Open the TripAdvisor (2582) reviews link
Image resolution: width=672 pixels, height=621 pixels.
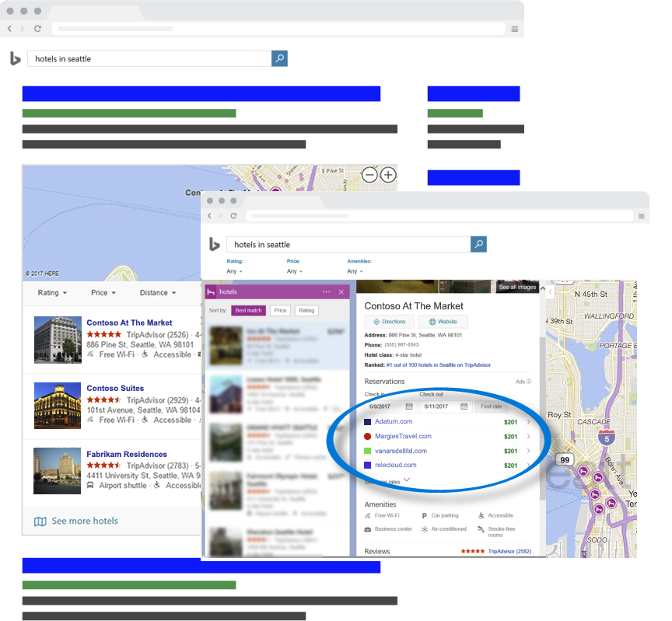click(509, 551)
